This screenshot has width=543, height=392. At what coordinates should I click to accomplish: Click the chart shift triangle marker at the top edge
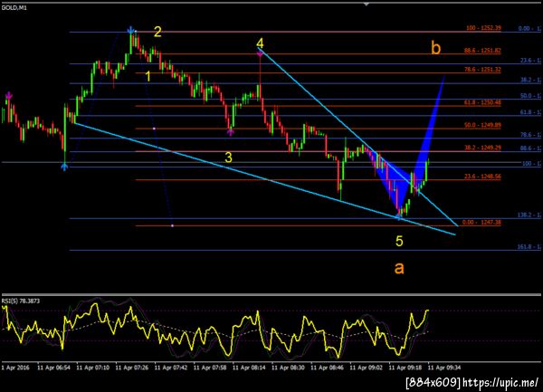point(366,5)
